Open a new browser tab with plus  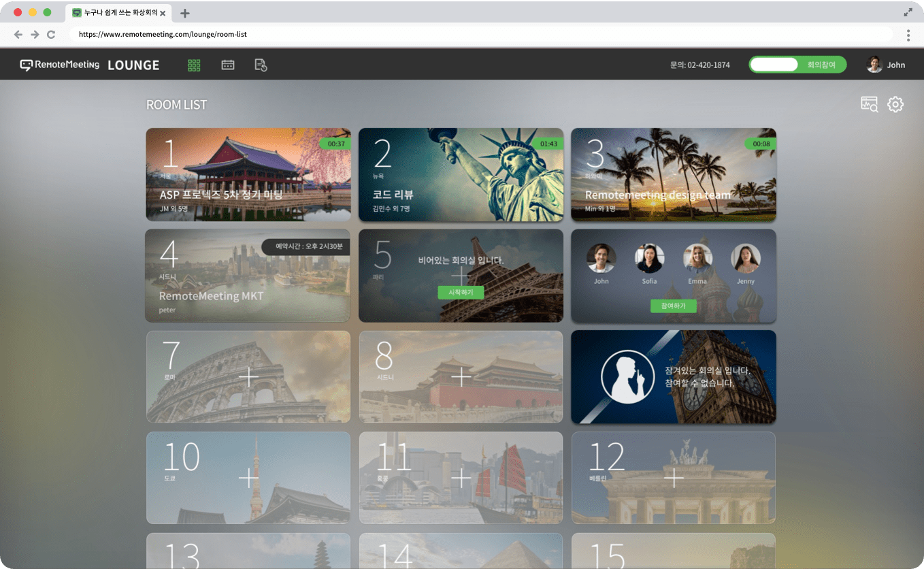pyautogui.click(x=185, y=13)
